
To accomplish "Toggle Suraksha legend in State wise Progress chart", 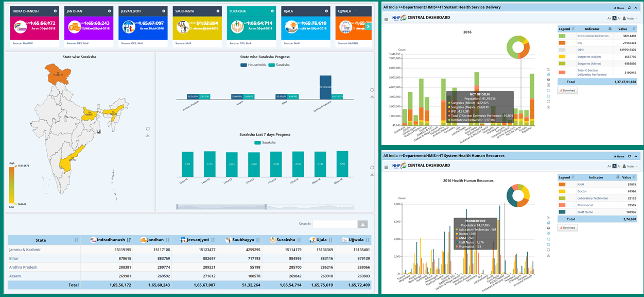I will (x=279, y=65).
